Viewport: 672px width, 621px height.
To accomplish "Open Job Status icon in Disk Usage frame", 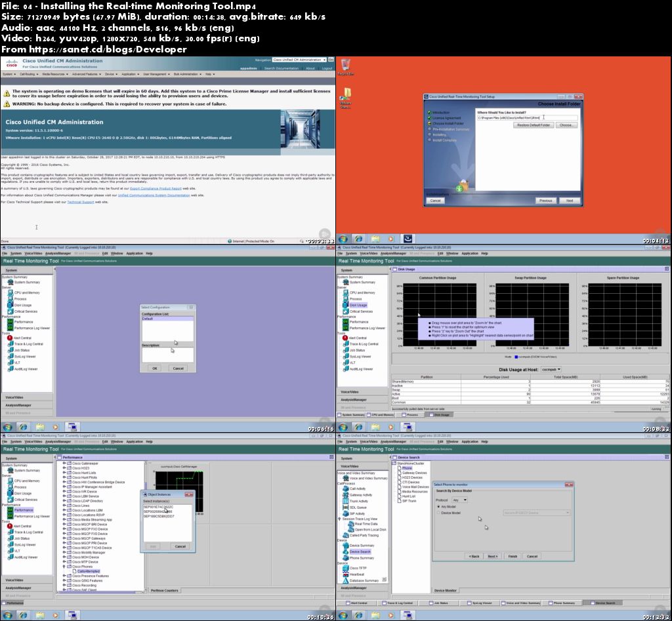I will pos(345,350).
